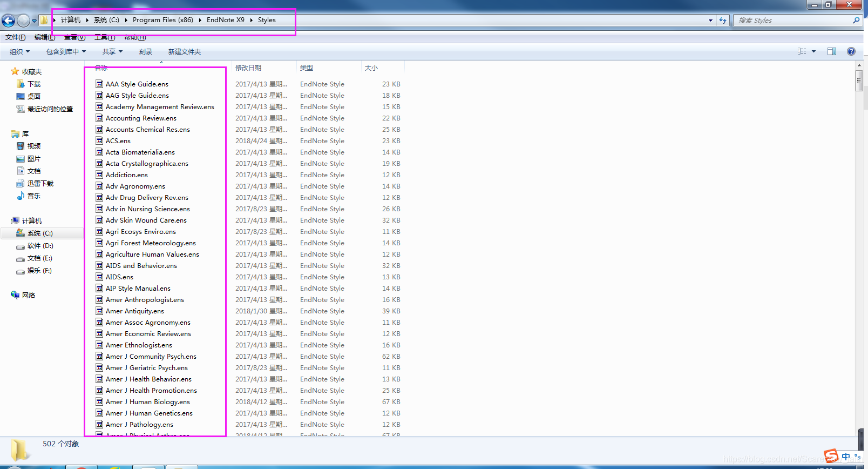Sort by the 大小 column header

click(383, 68)
